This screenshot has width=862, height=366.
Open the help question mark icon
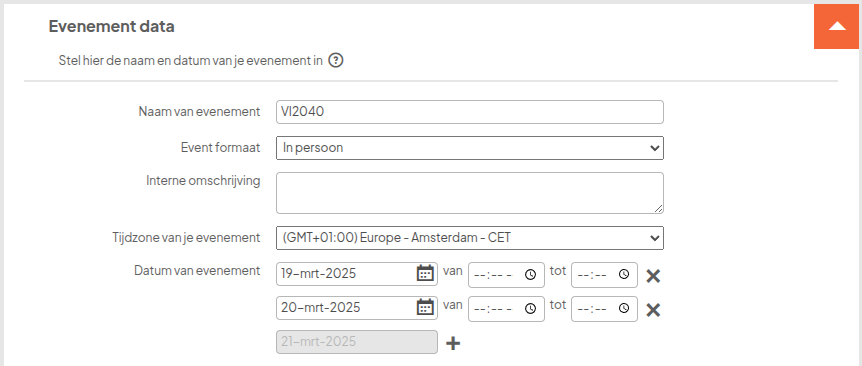tap(336, 60)
